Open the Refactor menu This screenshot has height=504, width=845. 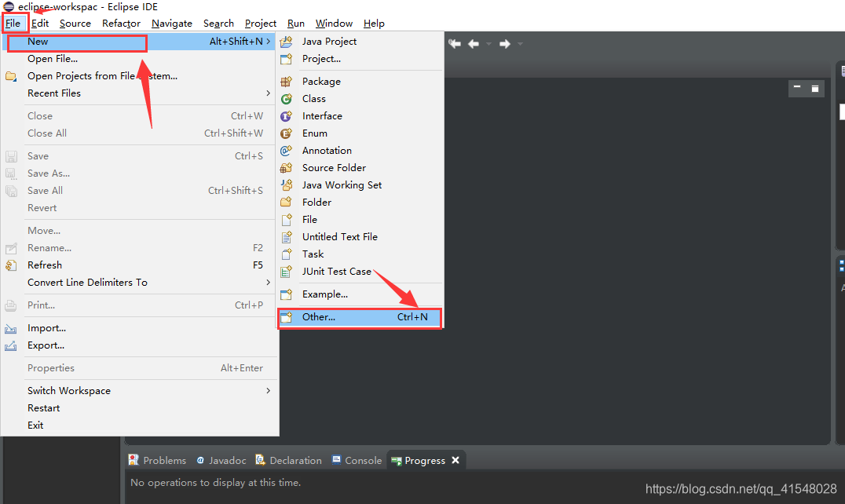tap(121, 23)
